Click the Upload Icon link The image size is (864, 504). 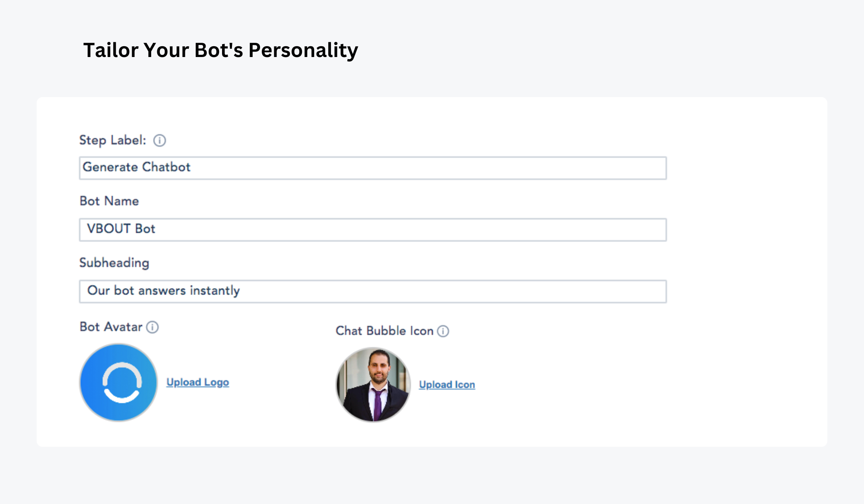447,384
